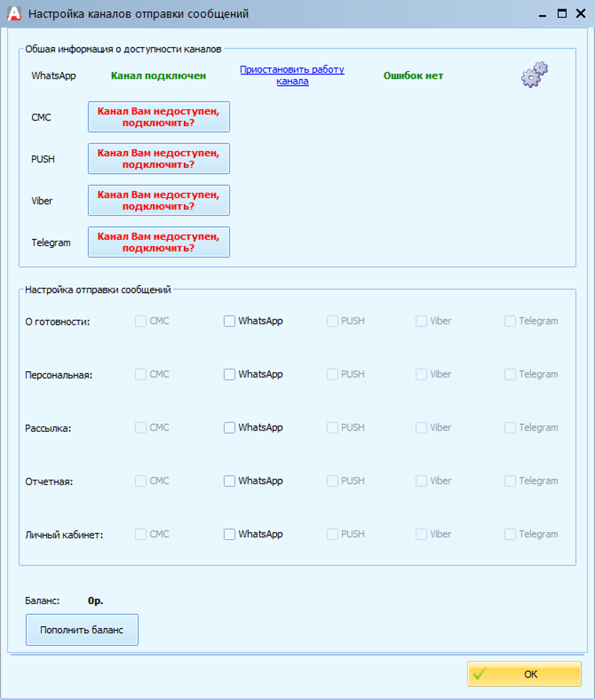Click the Viber channel name label

42,201
